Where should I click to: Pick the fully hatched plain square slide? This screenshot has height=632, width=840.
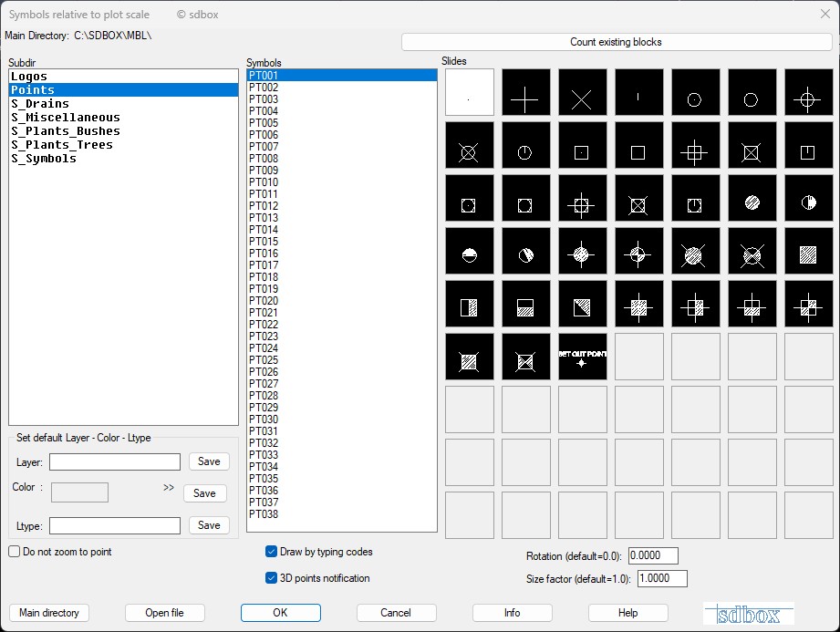pyautogui.click(x=809, y=251)
